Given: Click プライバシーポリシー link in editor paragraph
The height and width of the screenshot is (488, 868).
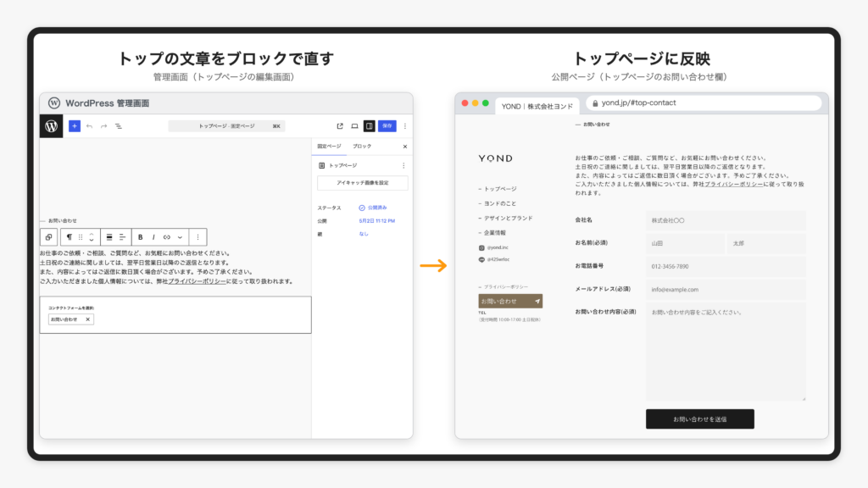Looking at the screenshot, I should (197, 281).
